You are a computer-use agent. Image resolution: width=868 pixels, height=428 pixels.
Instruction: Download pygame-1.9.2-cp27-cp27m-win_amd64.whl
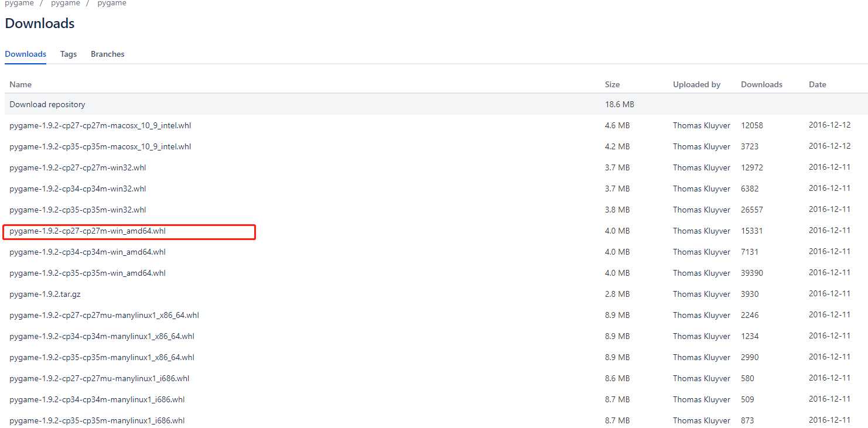click(88, 231)
